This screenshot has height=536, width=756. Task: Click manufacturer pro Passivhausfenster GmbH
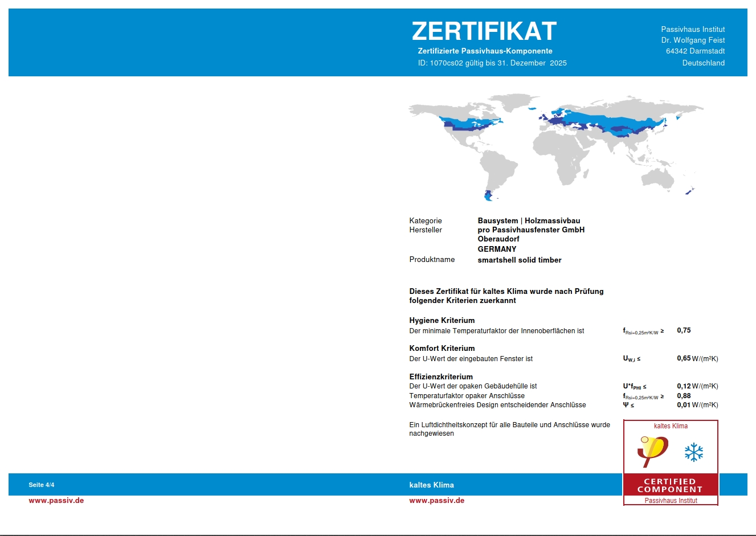[x=530, y=230]
